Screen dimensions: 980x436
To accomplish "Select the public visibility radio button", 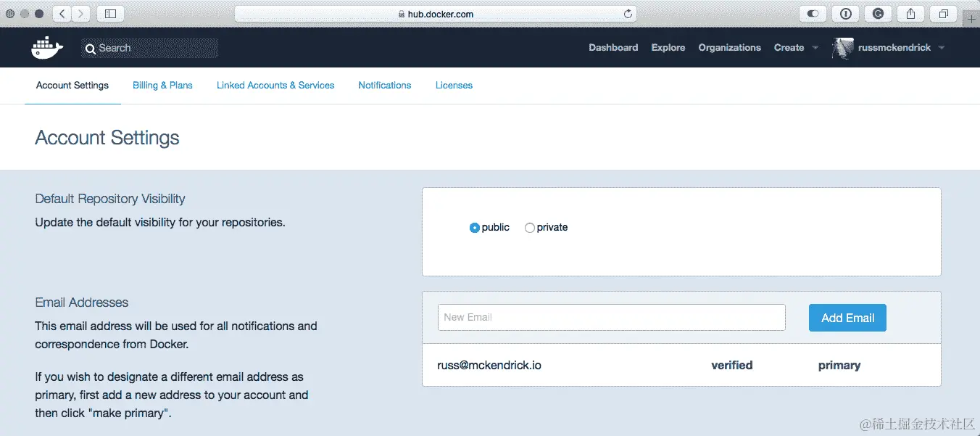I will pos(475,228).
